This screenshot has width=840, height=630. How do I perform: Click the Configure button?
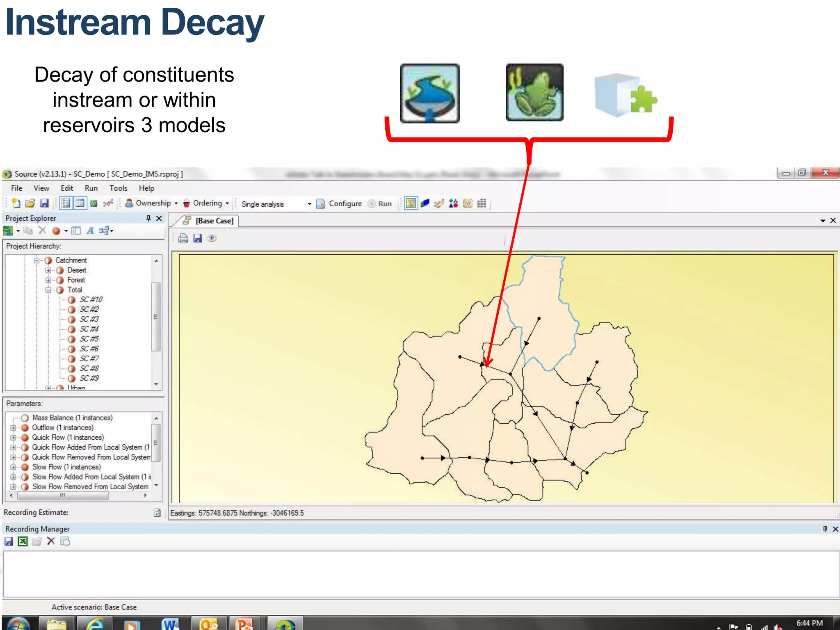point(339,203)
